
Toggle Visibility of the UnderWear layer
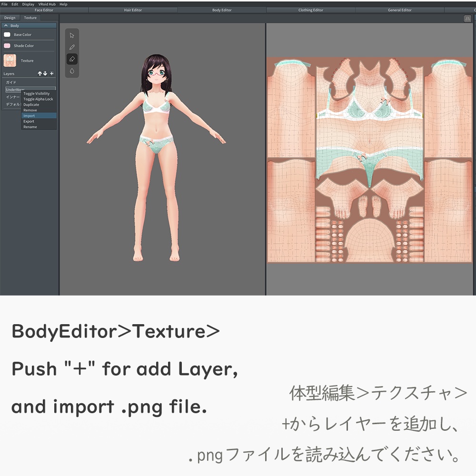(37, 93)
